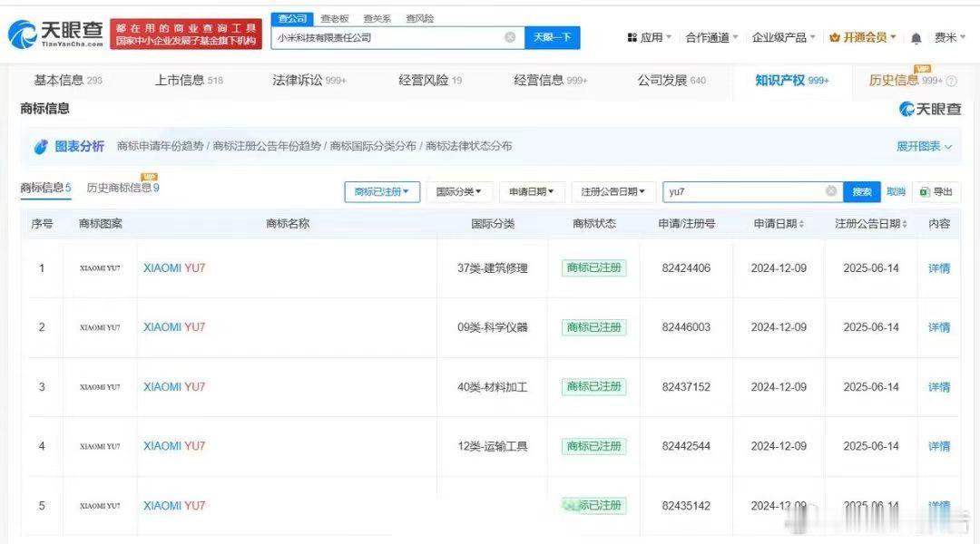Open the 国际分类 filter dropdown
Image resolution: width=980 pixels, height=544 pixels.
(x=459, y=191)
